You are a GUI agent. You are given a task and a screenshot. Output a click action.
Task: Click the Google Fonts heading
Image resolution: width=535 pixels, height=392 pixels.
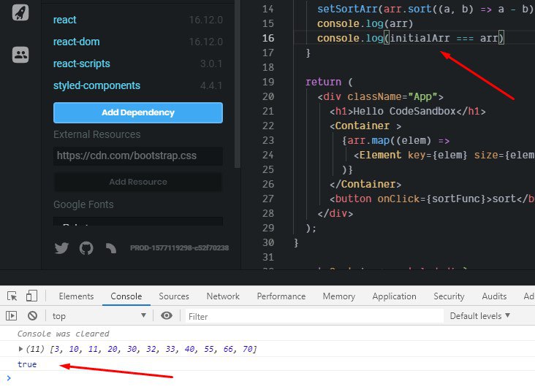(x=83, y=204)
